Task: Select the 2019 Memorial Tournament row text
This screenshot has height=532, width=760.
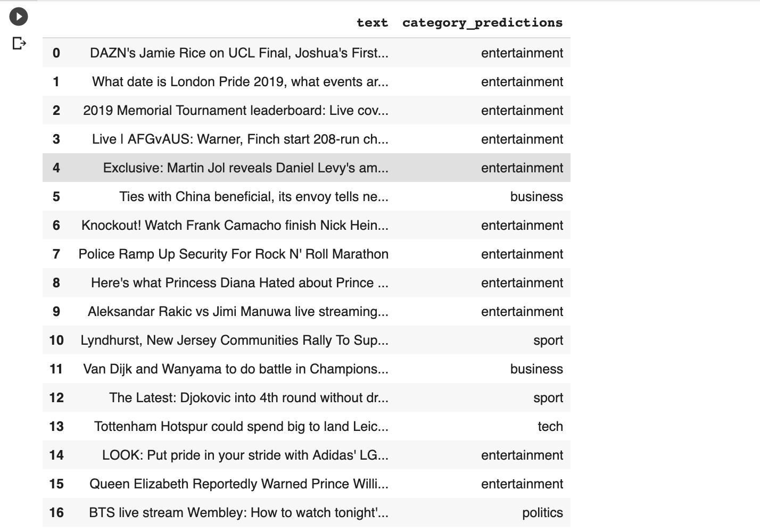Action: [x=236, y=111]
